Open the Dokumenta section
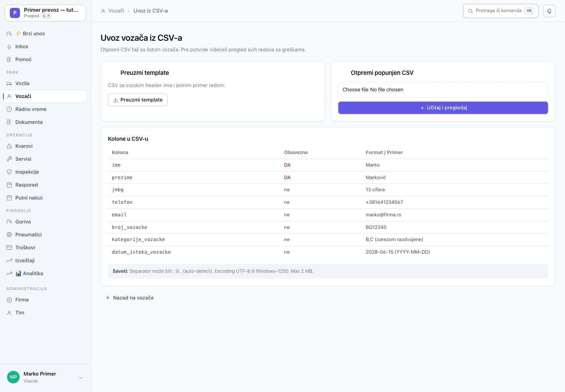Screen dimensions: 565x392 [x=46, y=122]
